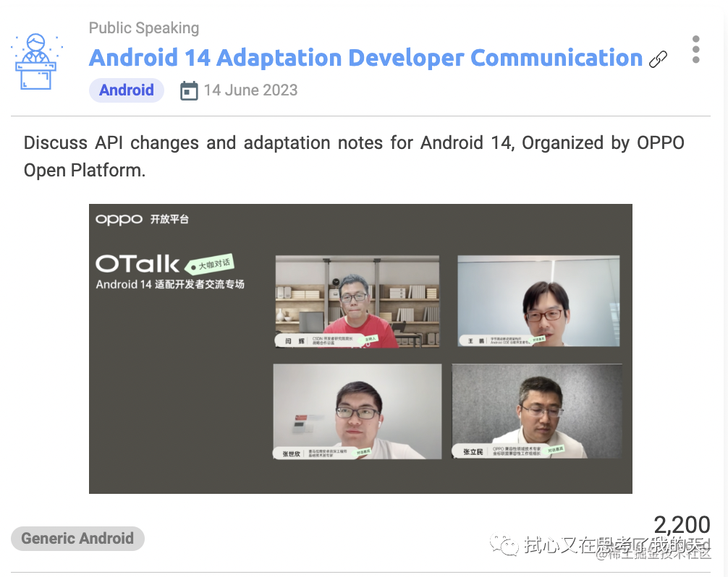The width and height of the screenshot is (728, 577).
Task: Click the 14 June 2023 date text
Action: 250,90
